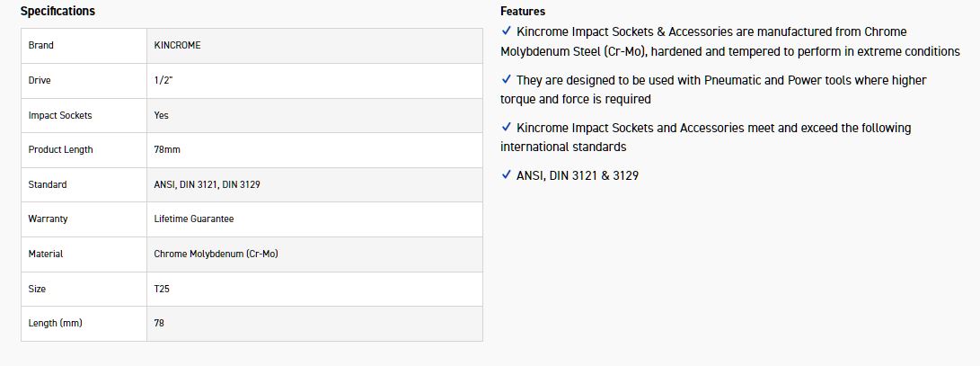Click the 1/2" drive value
Screen dimensions: 980x366
click(x=163, y=81)
